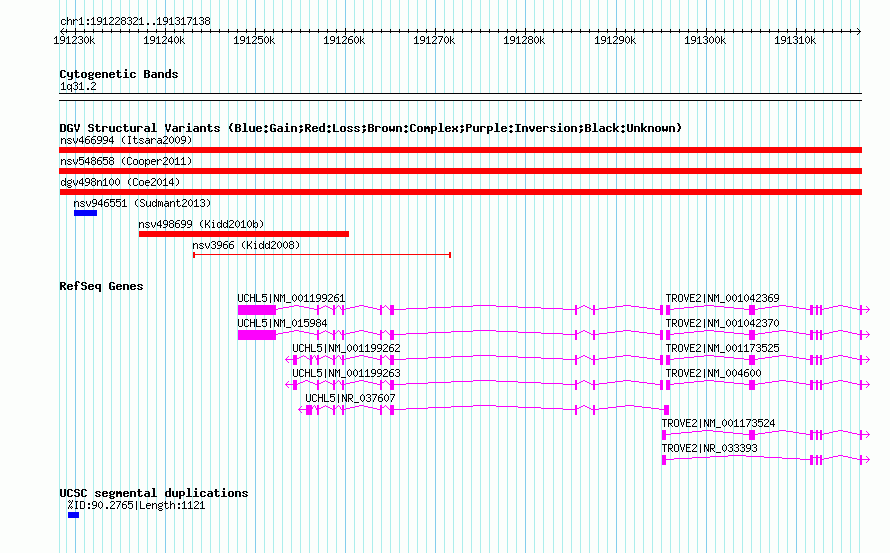Click the chr1:191228321..191317138 coordinate label
Image resolution: width=890 pixels, height=553 pixels.
pos(135,21)
